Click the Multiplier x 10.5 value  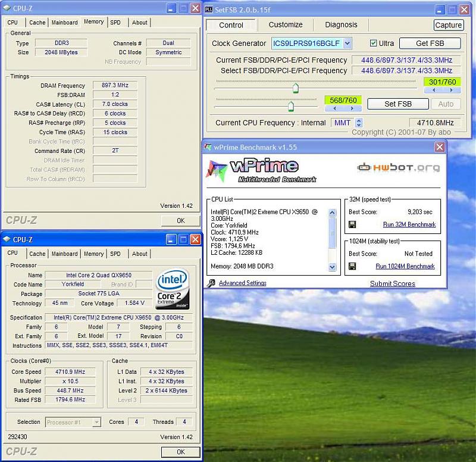pos(70,381)
